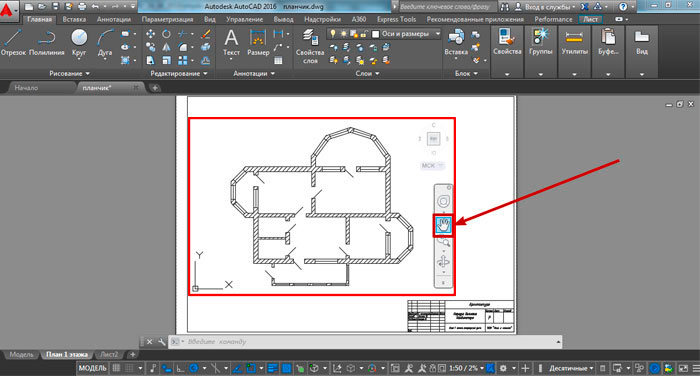Add a new layout with the plus tab

click(133, 355)
